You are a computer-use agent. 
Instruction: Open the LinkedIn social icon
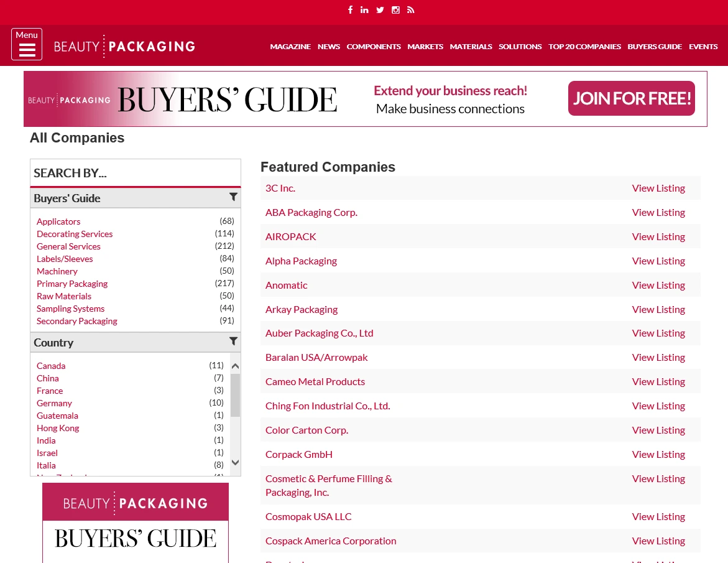pos(364,10)
